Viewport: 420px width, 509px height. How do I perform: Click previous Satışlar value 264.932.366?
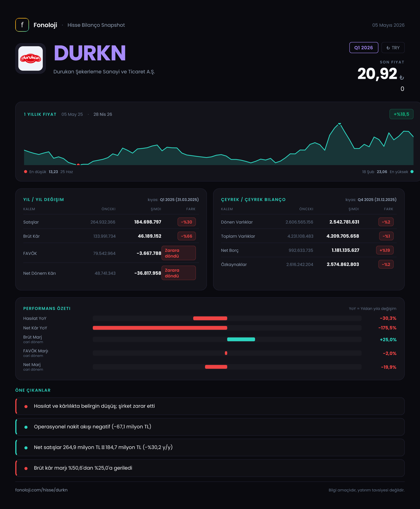(103, 222)
